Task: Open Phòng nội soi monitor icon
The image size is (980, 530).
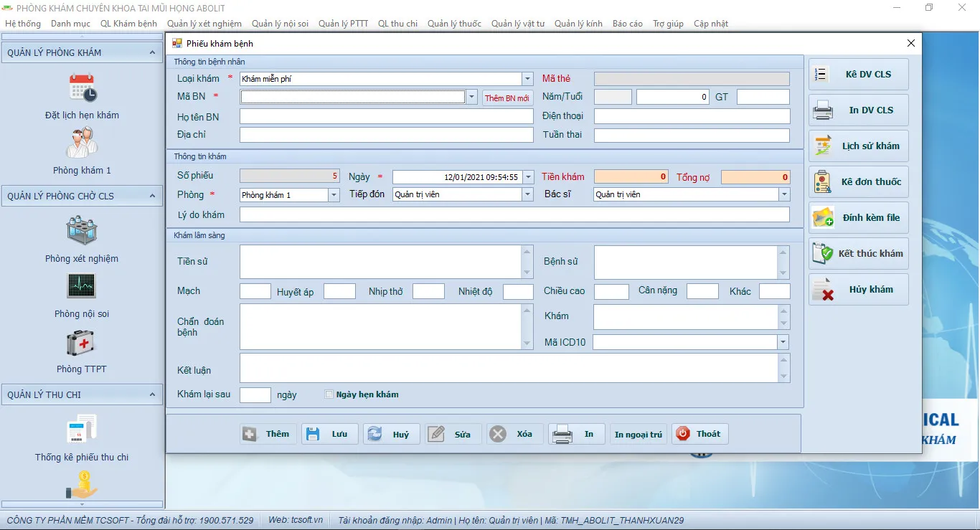Action: pos(82,286)
